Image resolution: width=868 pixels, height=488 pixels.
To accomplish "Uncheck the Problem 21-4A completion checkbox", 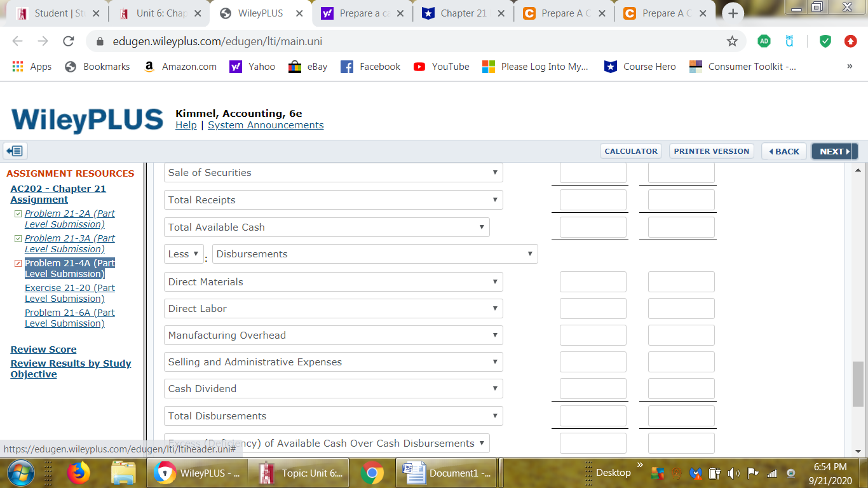I will [x=17, y=263].
